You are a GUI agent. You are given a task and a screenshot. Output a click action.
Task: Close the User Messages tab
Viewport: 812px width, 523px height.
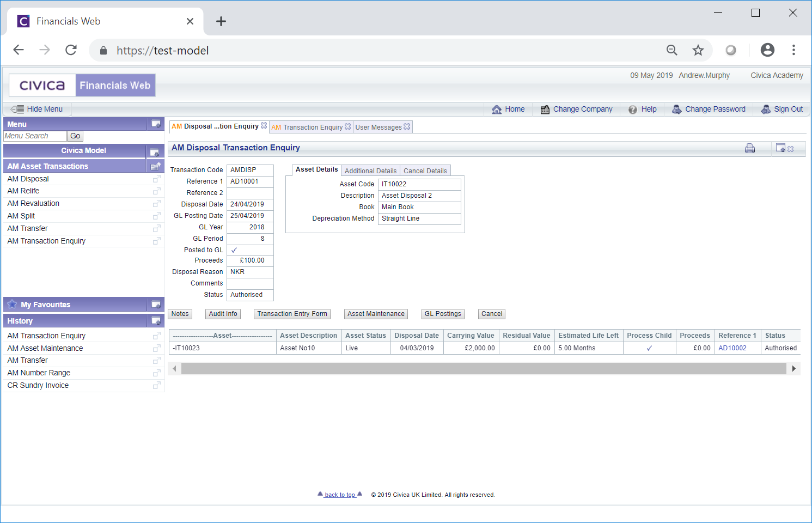coord(407,126)
